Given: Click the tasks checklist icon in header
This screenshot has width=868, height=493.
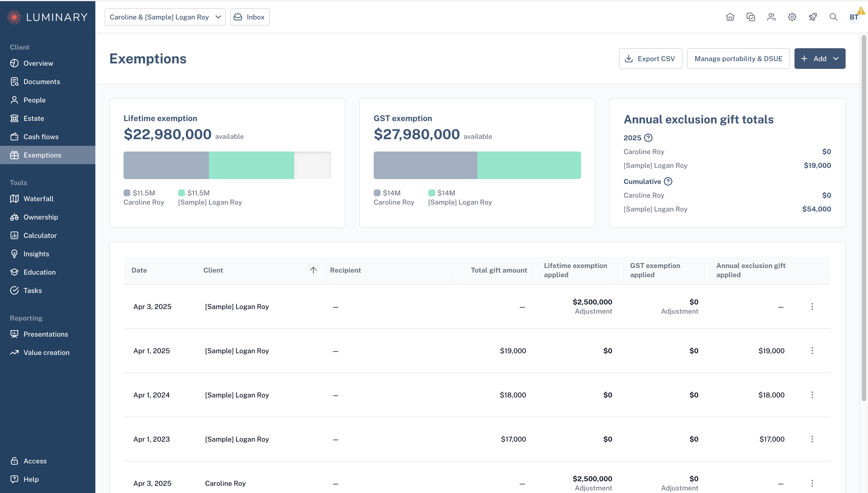Looking at the screenshot, I should click(x=751, y=17).
